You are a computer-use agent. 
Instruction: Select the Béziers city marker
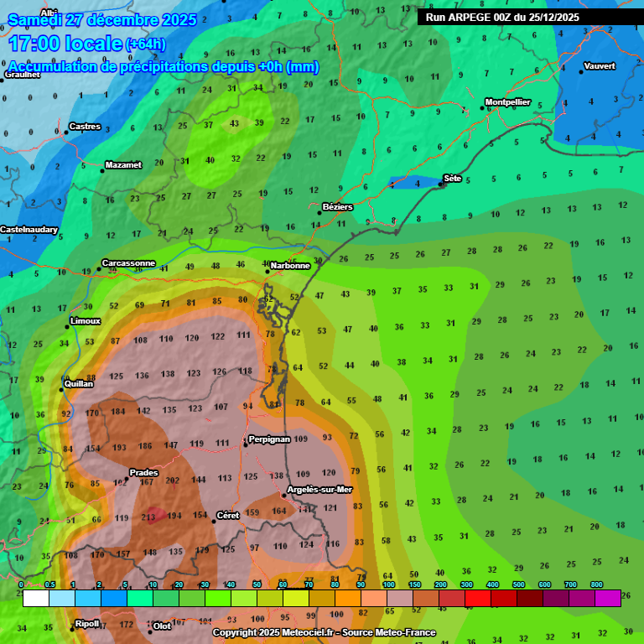[x=319, y=212]
